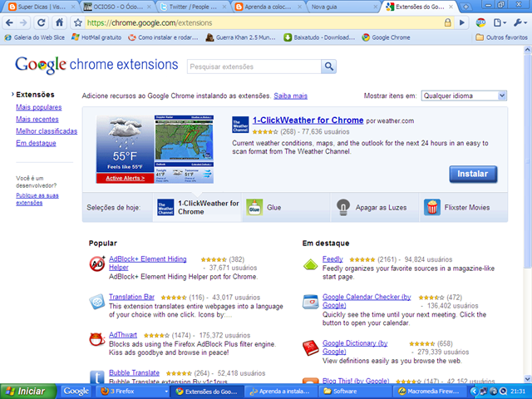The height and width of the screenshot is (399, 532).
Task: Open the Saiba mais link
Action: (x=290, y=96)
